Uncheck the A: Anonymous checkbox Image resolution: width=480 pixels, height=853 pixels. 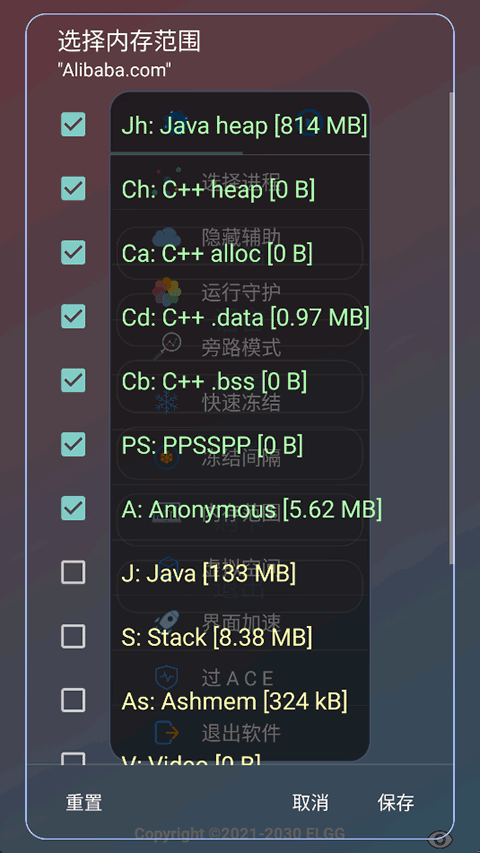tap(73, 508)
